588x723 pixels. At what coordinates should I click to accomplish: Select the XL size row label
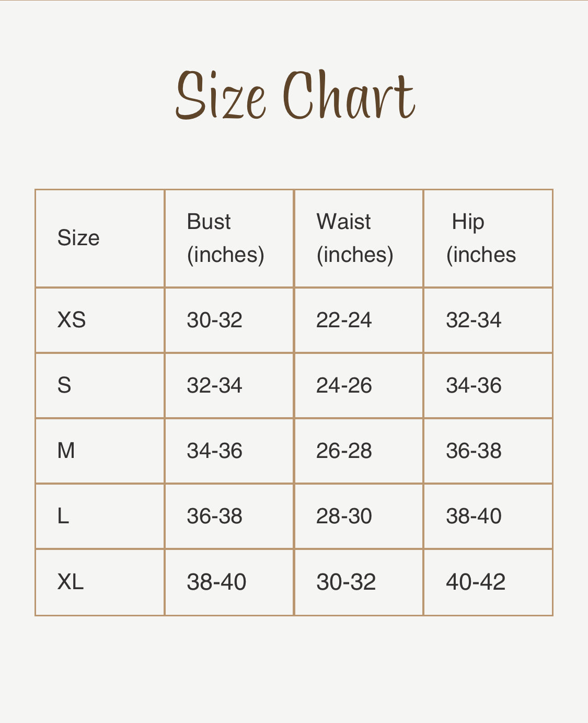tap(71, 582)
